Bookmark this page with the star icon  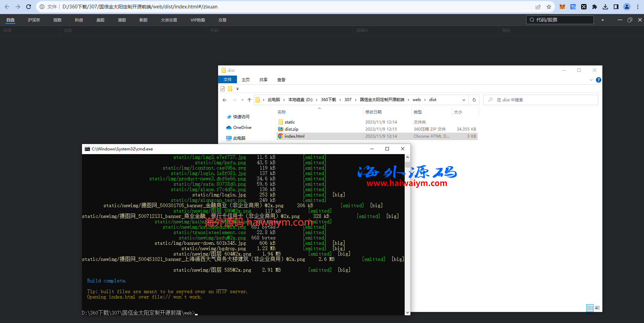click(x=549, y=7)
